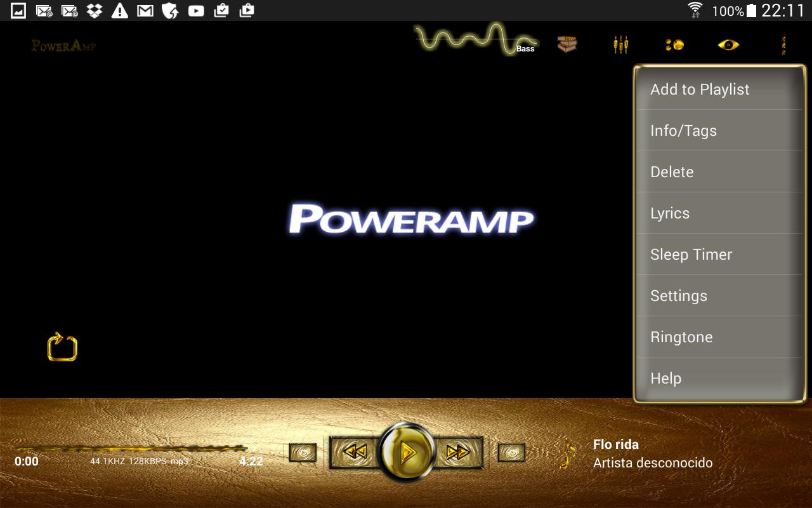812x508 pixels.
Task: Tap the Poweramp album art placeholder
Action: tap(411, 219)
